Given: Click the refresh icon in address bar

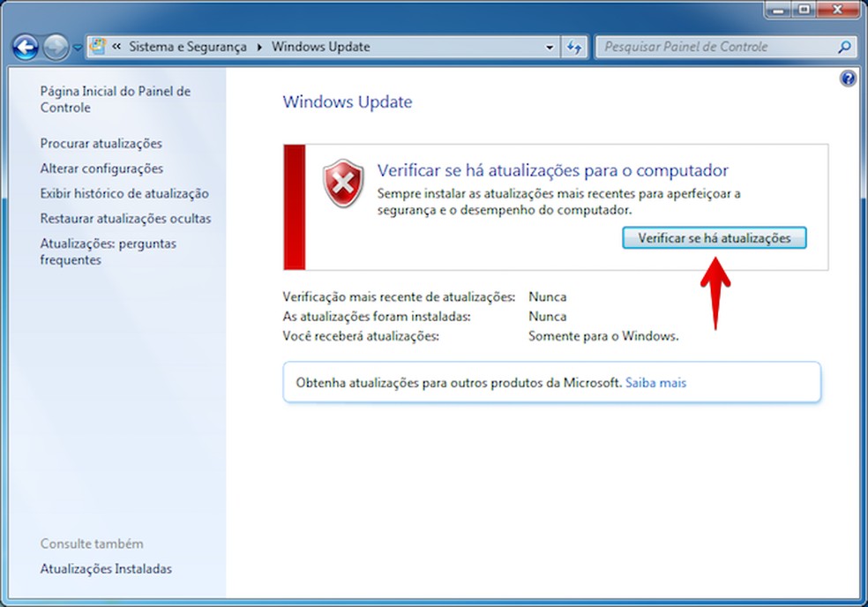Looking at the screenshot, I should (x=574, y=47).
